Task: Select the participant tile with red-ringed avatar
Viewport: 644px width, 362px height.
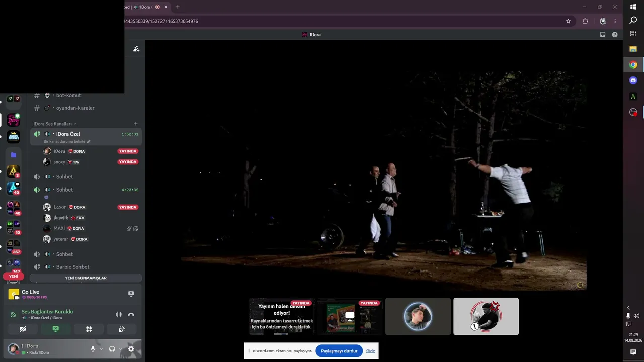Action: (486, 316)
